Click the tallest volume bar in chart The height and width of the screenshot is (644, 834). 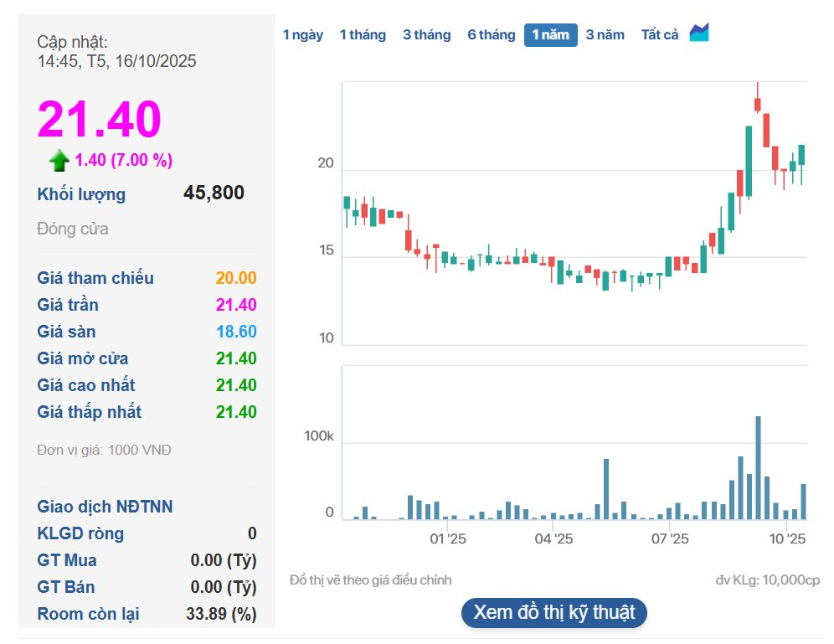click(758, 467)
